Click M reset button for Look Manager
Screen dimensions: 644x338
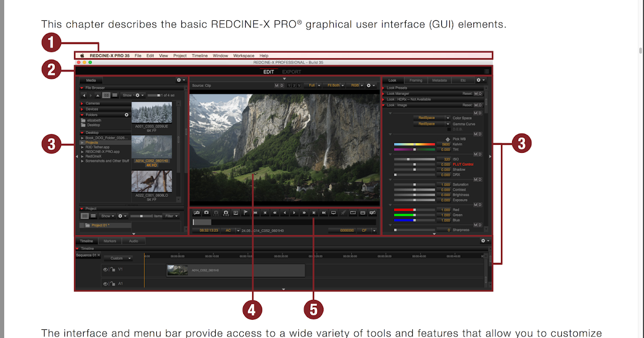[475, 93]
